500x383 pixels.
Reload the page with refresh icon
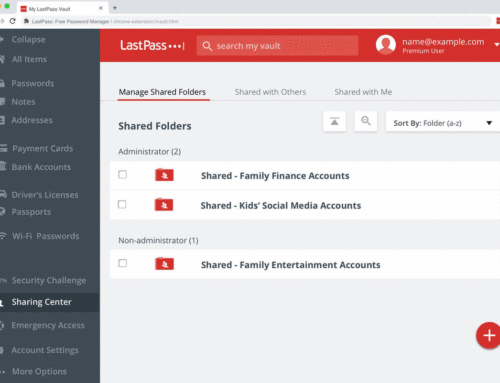coord(13,21)
